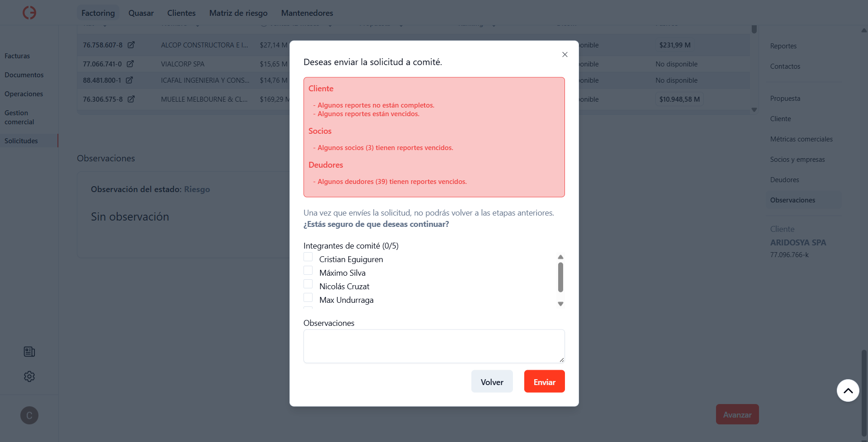Click the scroll-to-top arrow button
The width and height of the screenshot is (868, 442).
(848, 390)
